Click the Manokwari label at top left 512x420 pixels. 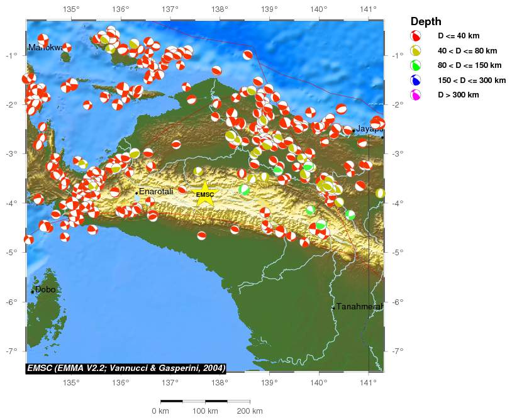(45, 48)
